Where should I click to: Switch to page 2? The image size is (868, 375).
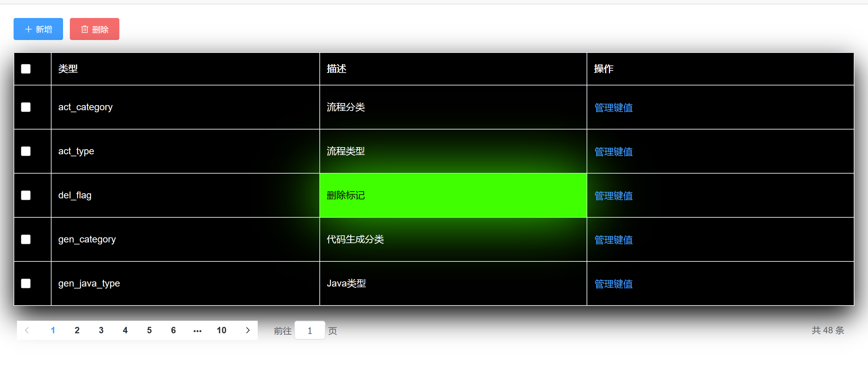point(77,330)
